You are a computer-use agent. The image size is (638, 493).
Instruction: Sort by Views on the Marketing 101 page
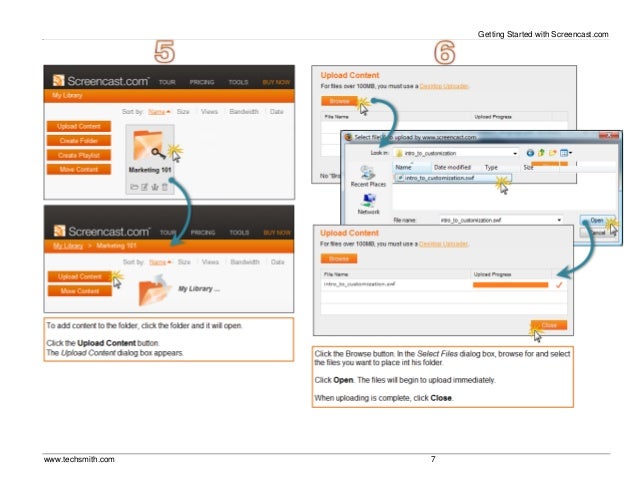(210, 262)
